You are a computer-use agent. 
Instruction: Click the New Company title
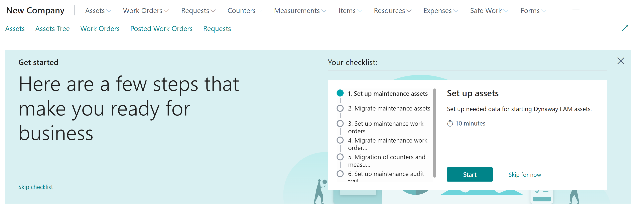(x=35, y=10)
